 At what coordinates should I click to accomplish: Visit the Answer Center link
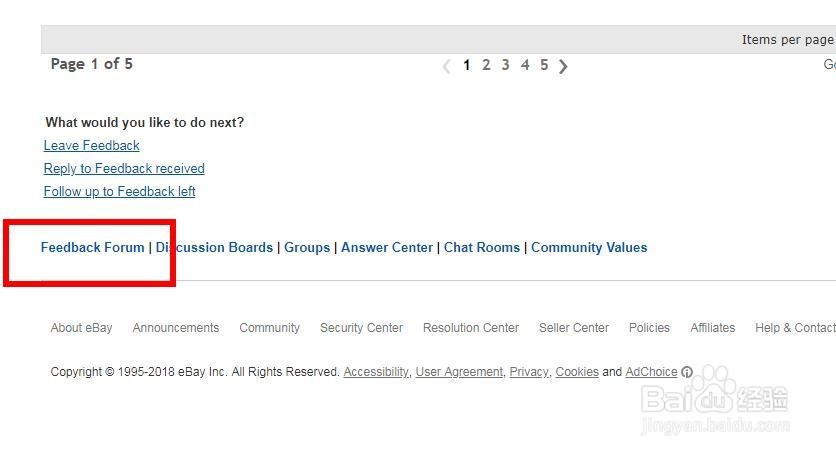[x=387, y=247]
